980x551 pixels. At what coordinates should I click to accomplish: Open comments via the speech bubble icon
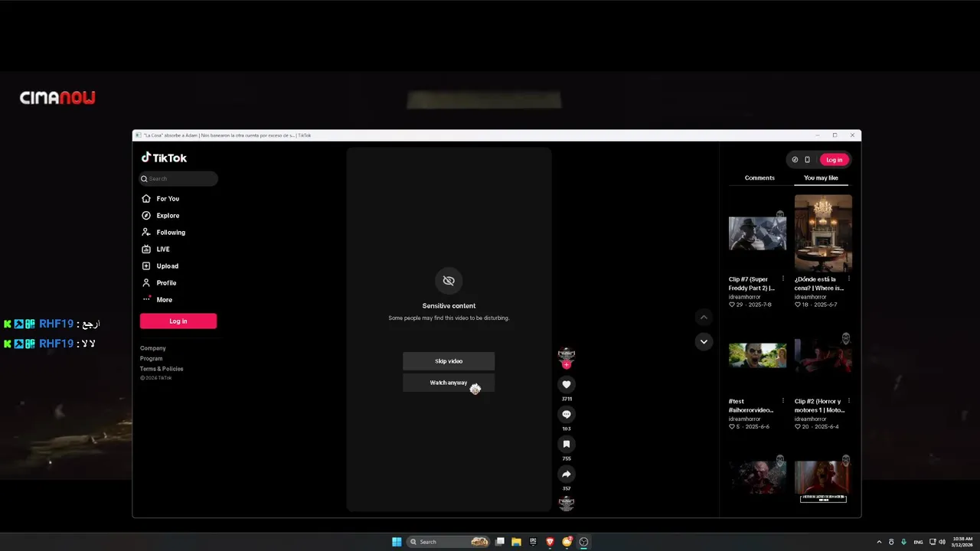click(567, 414)
